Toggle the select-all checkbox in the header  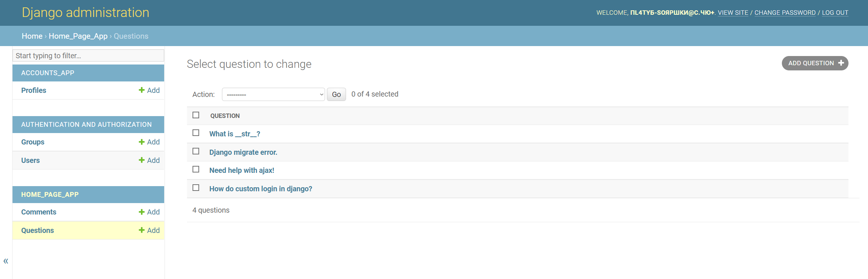pyautogui.click(x=196, y=115)
